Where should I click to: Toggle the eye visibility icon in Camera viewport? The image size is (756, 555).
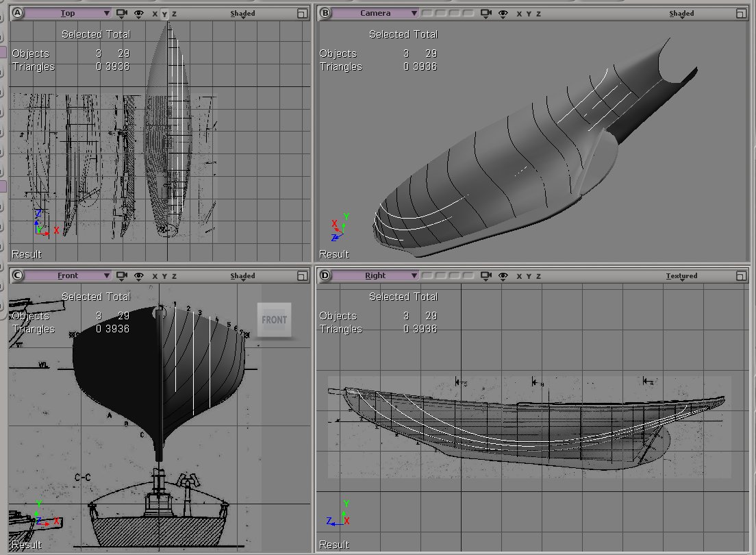tap(503, 13)
